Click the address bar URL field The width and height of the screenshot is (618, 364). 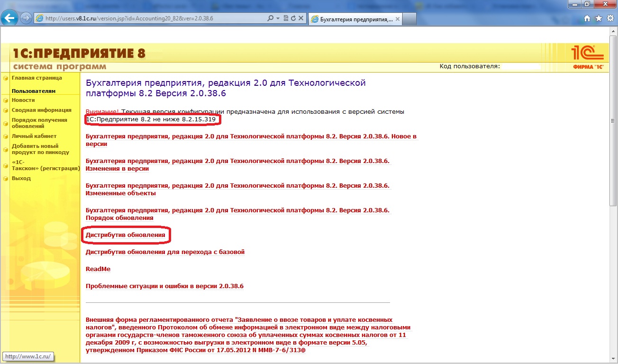[151, 18]
